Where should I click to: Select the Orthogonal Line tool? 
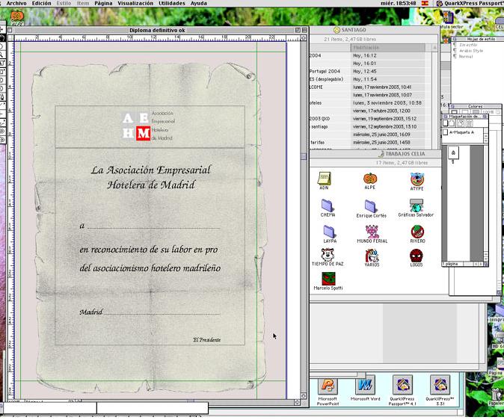tap(2, 113)
